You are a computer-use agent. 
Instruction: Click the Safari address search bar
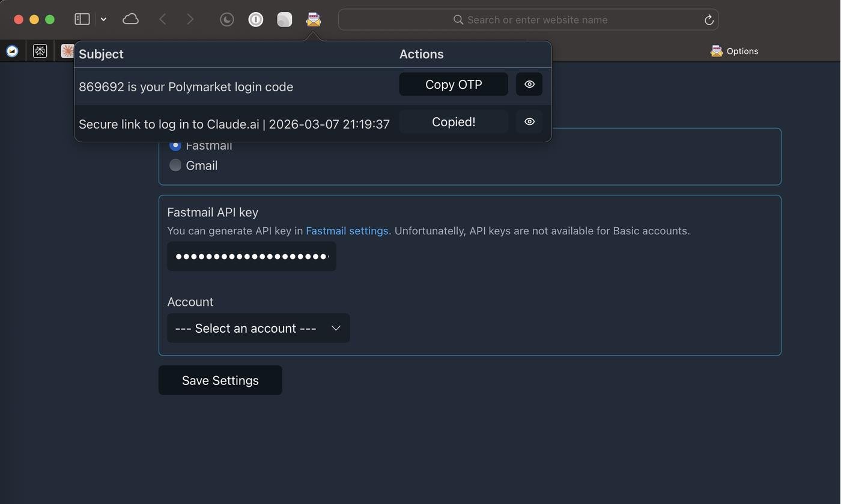click(529, 20)
